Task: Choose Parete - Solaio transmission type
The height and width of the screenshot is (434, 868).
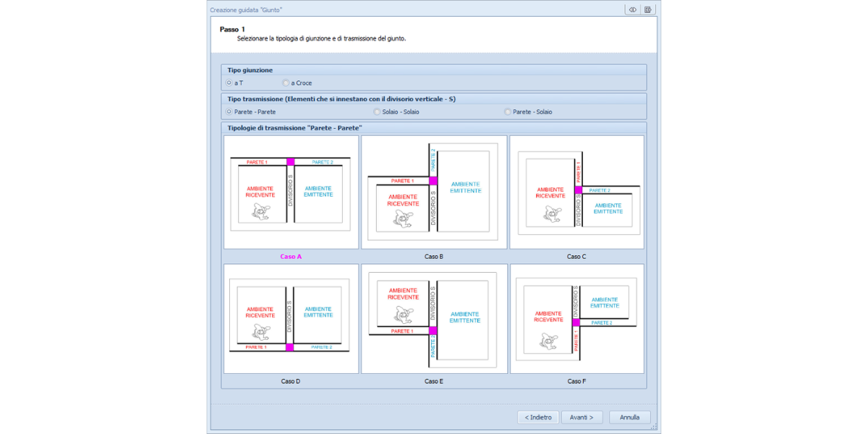Action: tap(508, 111)
